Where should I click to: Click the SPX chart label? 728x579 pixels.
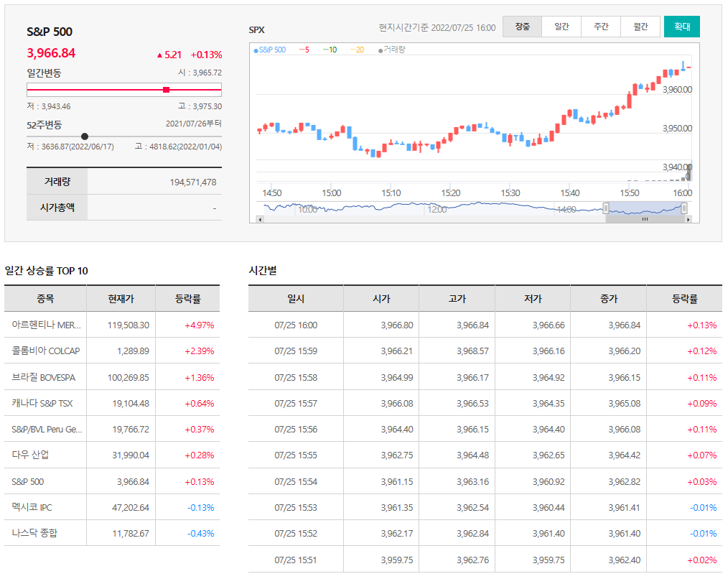[257, 29]
